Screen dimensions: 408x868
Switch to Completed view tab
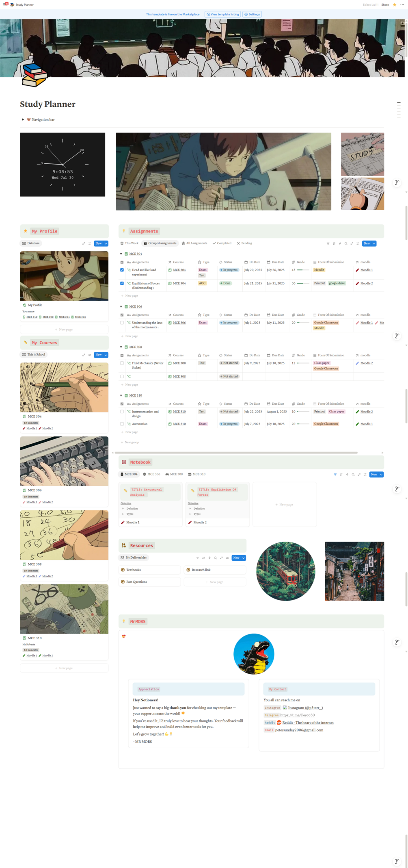222,243
